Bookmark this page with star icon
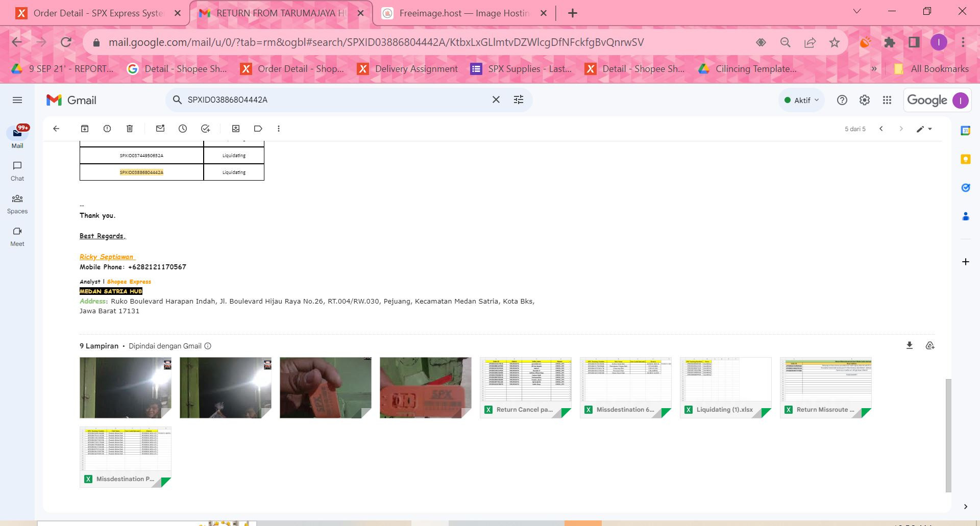This screenshot has width=980, height=526. click(835, 42)
